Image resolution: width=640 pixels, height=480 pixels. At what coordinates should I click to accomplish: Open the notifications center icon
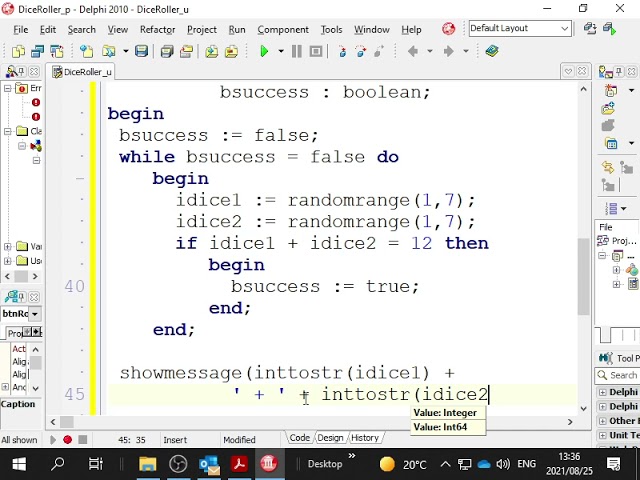coord(613,464)
